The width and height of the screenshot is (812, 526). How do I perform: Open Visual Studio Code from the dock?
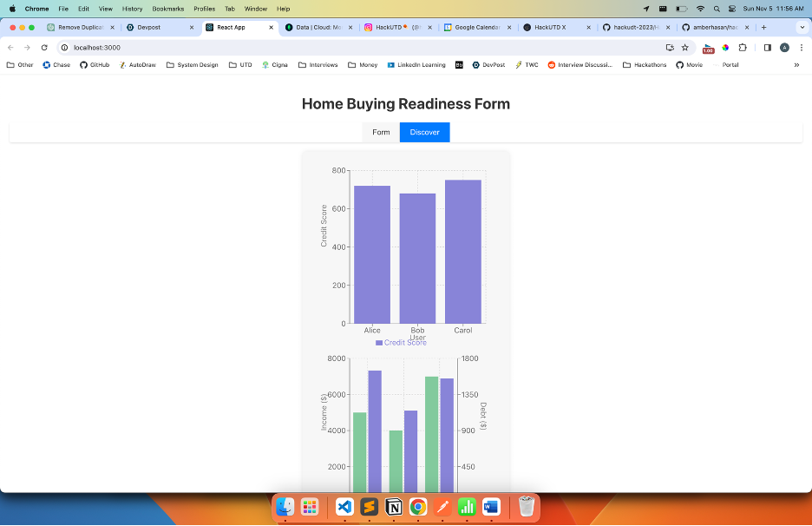tap(345, 507)
